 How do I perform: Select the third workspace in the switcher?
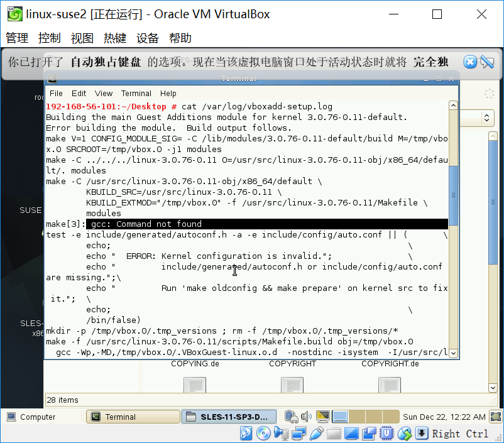[x=374, y=417]
